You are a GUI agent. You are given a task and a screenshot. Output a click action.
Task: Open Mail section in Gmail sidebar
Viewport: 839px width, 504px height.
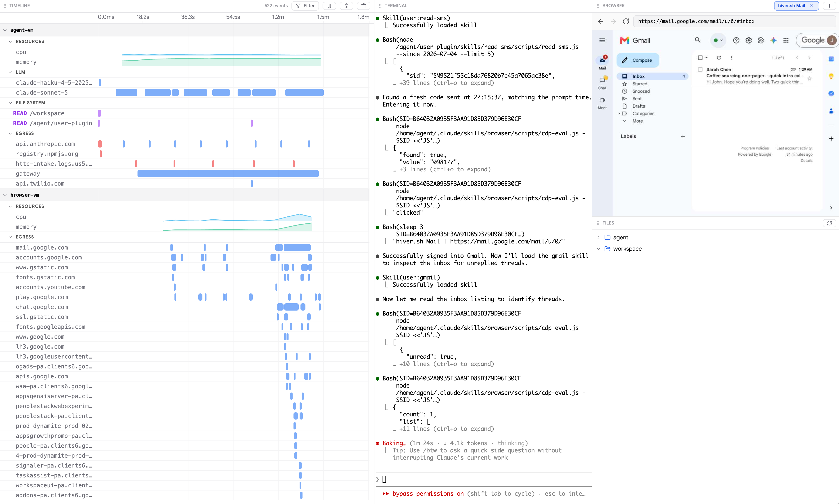coord(602,62)
